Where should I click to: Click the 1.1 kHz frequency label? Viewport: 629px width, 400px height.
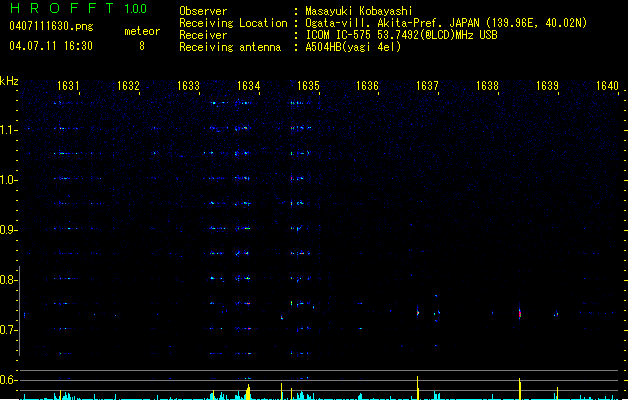tap(8, 130)
